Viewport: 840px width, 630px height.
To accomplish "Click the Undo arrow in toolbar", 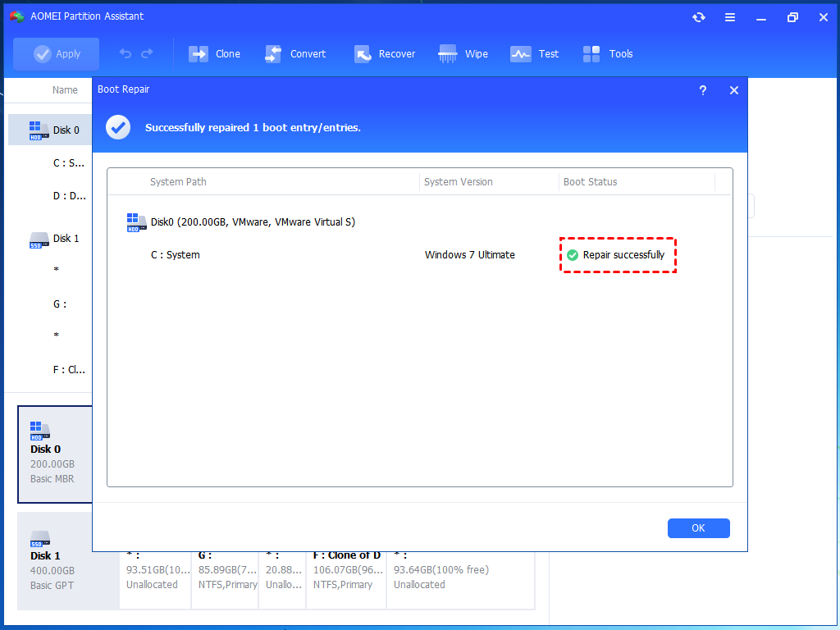I will tap(126, 54).
